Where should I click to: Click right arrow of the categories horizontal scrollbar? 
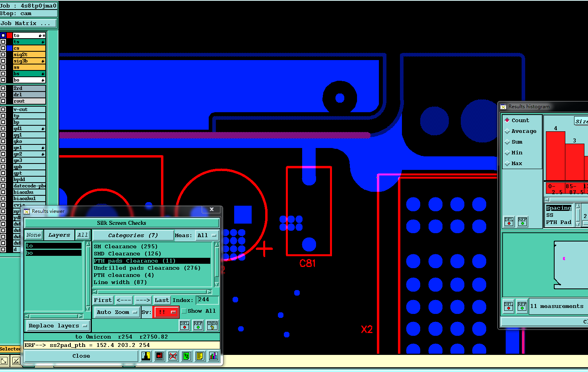pos(209,292)
